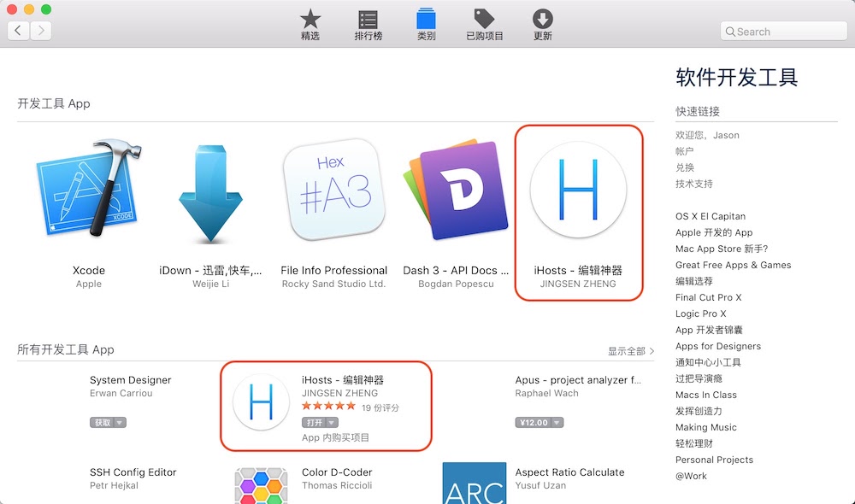The image size is (855, 504).
Task: Open the 过把导演瘾 link
Action: [x=699, y=378]
